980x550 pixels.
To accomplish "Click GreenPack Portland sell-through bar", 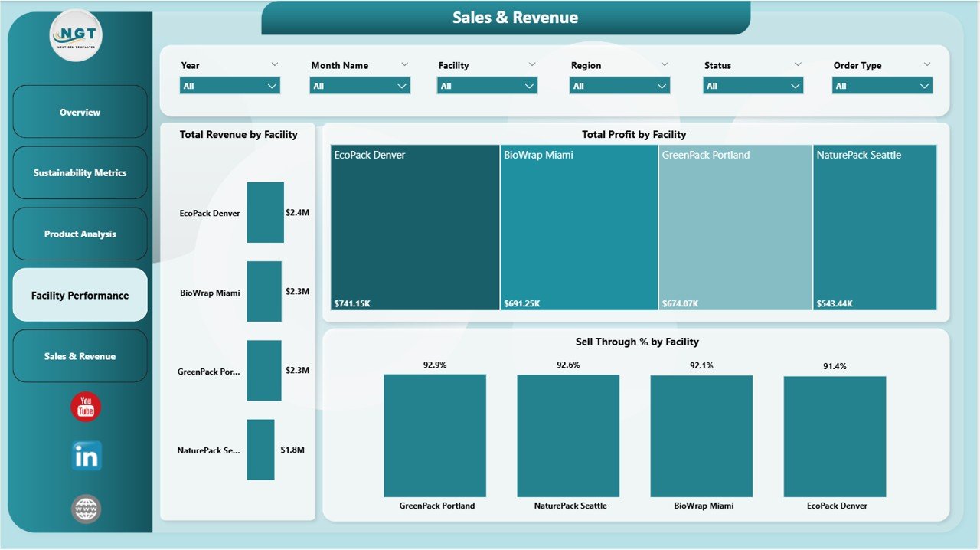I will click(x=435, y=435).
